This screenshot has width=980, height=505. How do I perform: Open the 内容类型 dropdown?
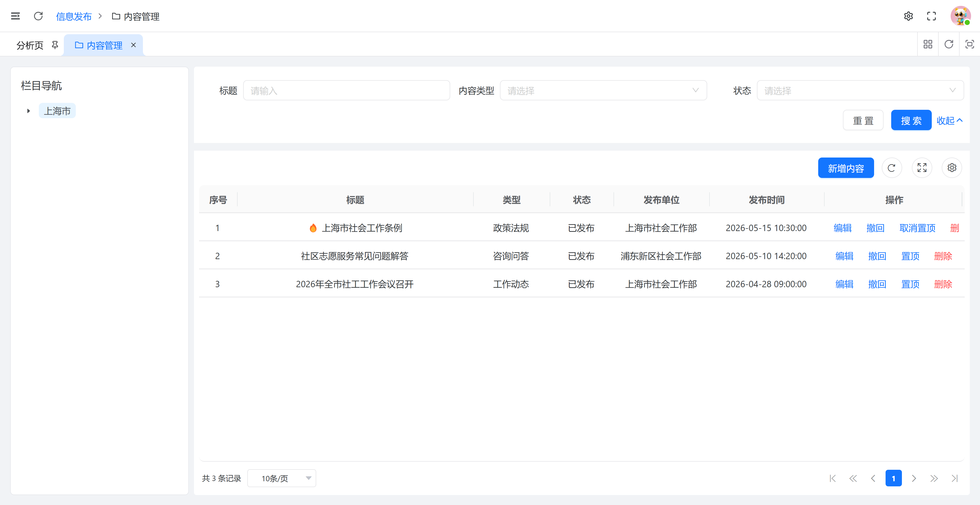click(x=603, y=91)
